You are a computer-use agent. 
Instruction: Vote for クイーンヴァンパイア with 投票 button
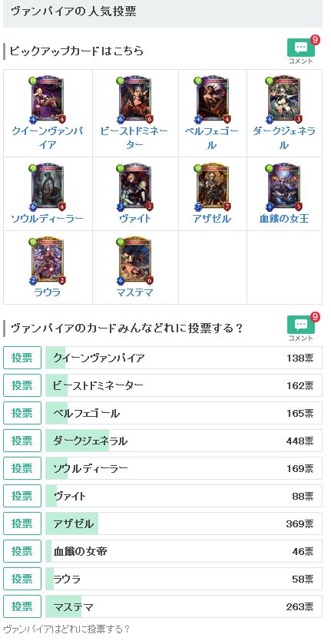(22, 358)
